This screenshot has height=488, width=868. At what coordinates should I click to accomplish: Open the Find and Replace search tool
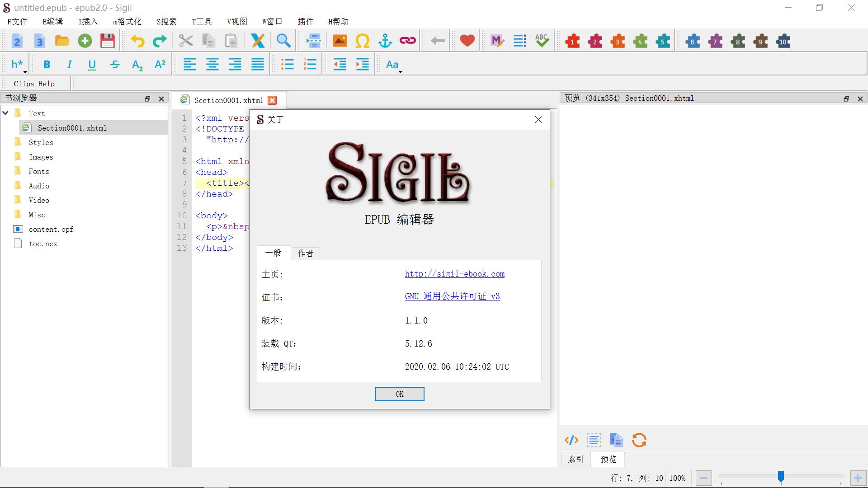click(x=283, y=41)
